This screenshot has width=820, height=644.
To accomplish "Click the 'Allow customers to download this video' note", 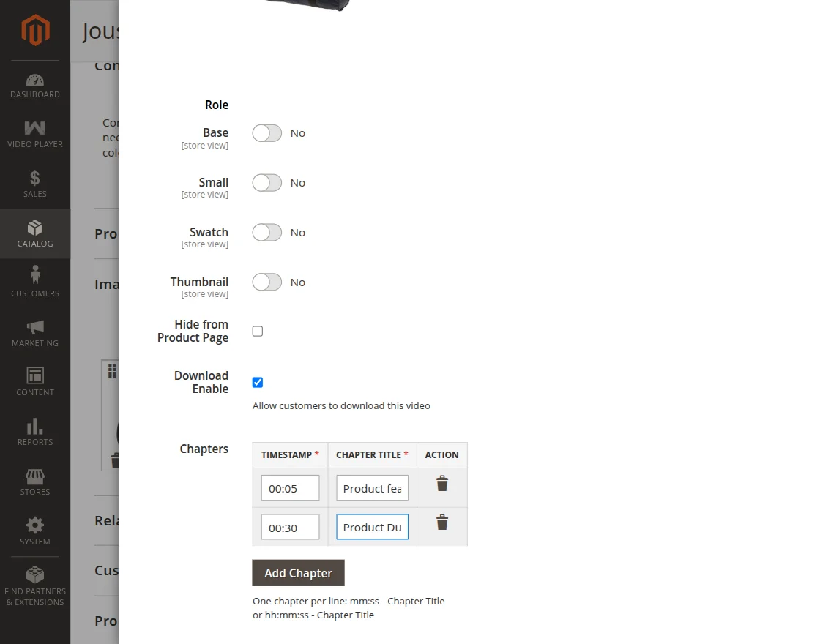I will pyautogui.click(x=341, y=405).
